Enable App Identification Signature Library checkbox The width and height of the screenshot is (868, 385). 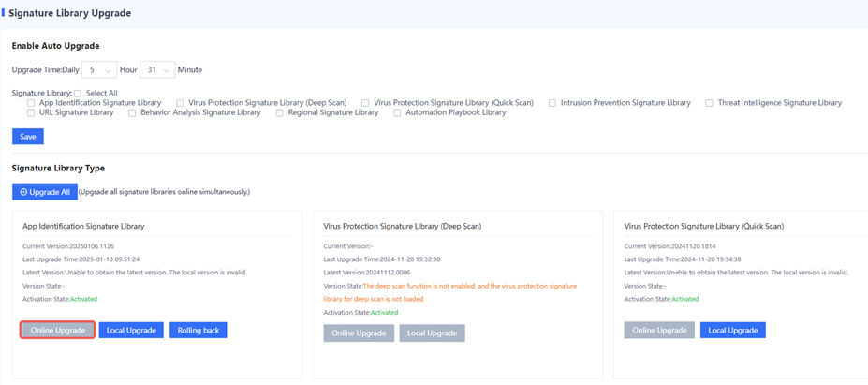[31, 103]
